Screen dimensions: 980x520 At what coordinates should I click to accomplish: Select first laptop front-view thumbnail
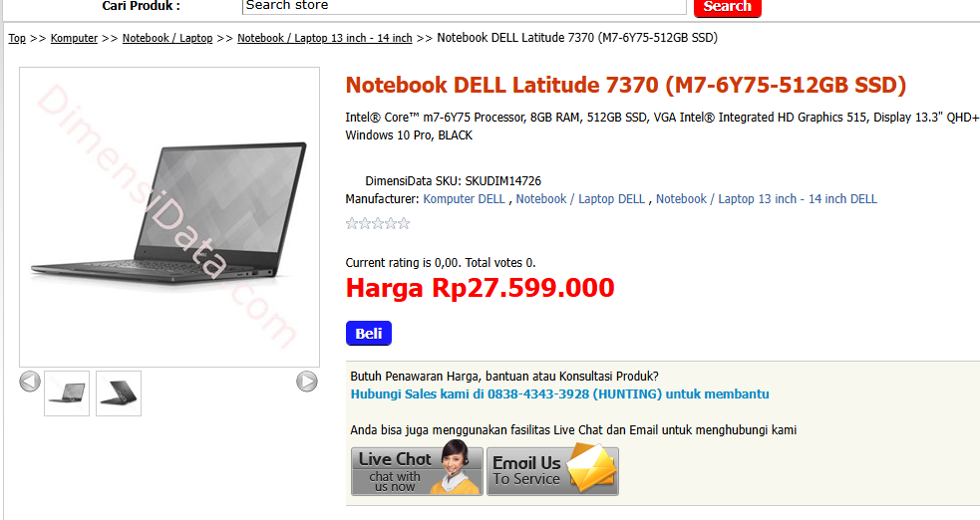tap(67, 393)
